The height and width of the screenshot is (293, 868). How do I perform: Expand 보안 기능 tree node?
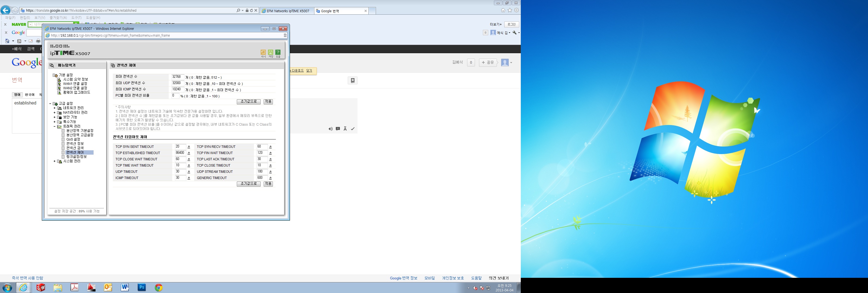click(x=55, y=117)
